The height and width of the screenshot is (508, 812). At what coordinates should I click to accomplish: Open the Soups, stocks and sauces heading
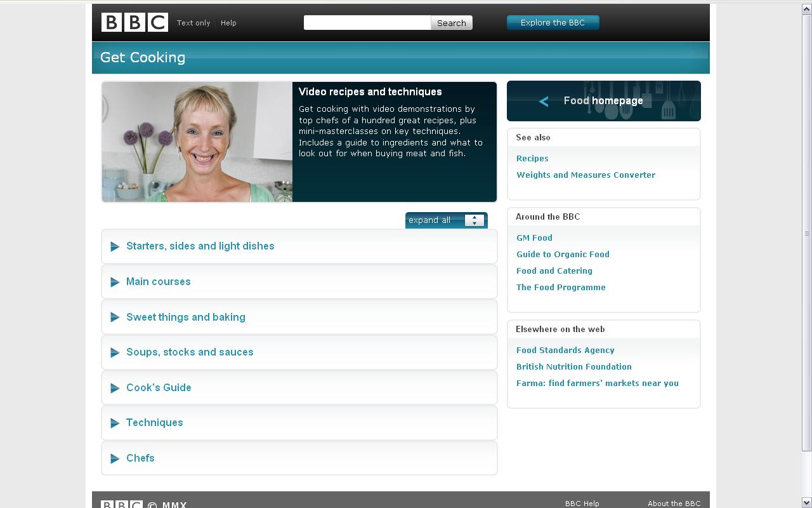[x=190, y=352]
